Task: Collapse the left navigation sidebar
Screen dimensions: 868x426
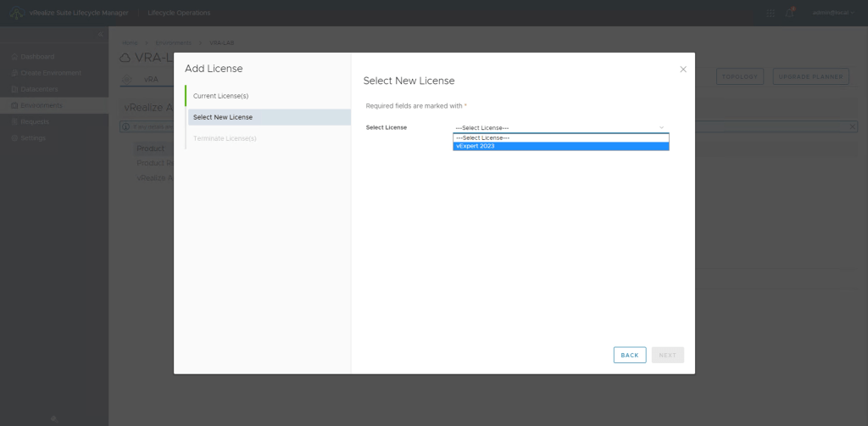Action: [101, 34]
